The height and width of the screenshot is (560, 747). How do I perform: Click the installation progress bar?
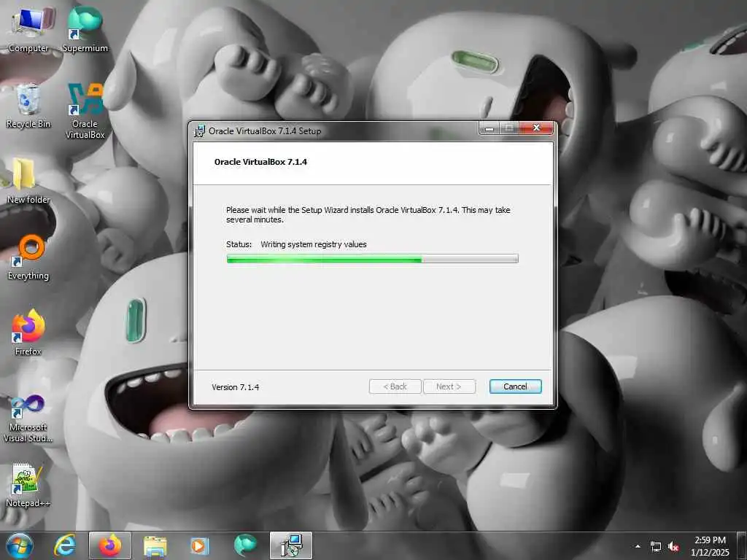372,259
